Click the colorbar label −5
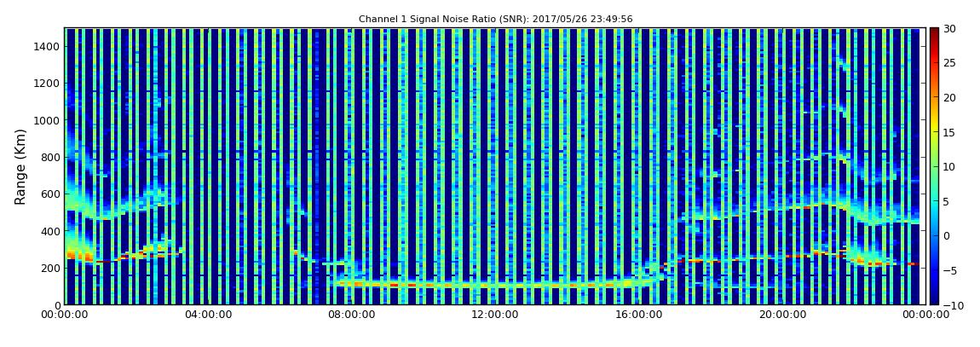980x347 pixels. (x=950, y=271)
